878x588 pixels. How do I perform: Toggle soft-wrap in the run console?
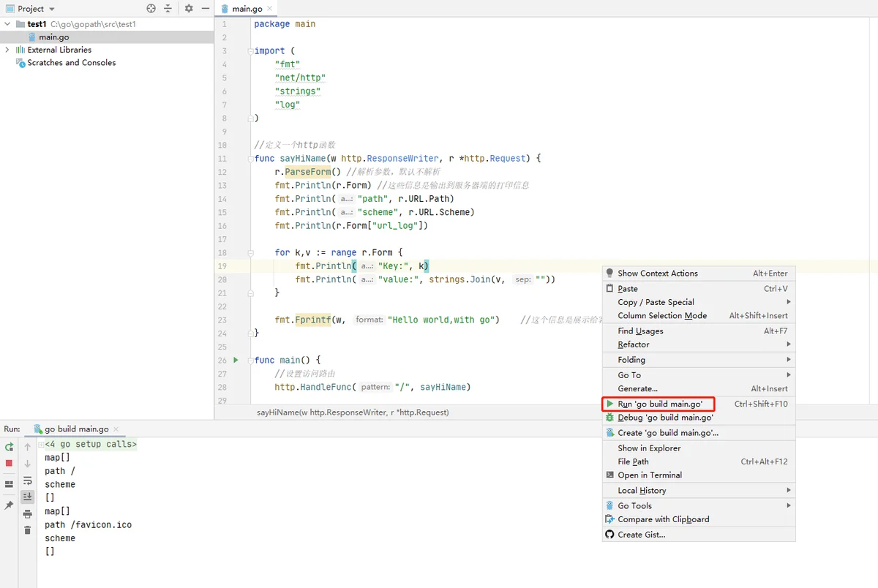click(27, 480)
